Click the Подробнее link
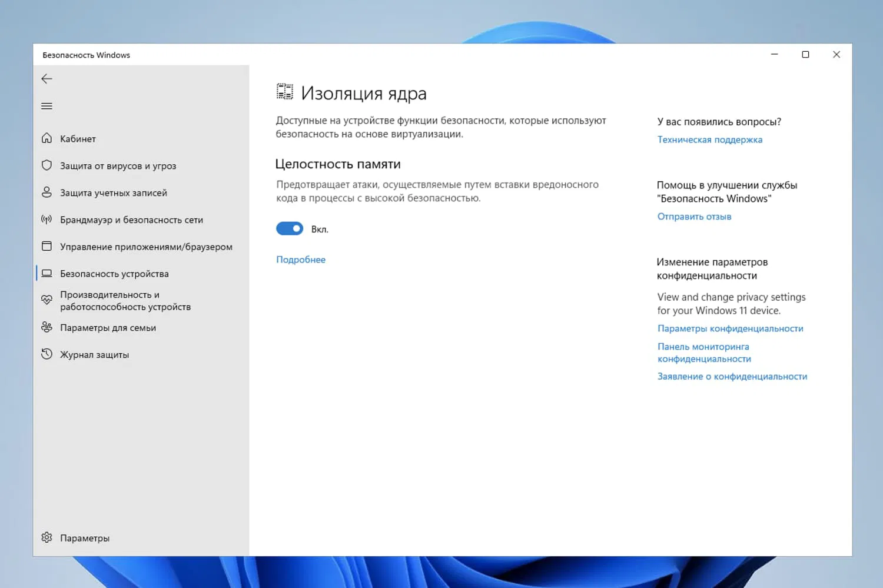Screen dimensions: 883x588 (x=301, y=260)
